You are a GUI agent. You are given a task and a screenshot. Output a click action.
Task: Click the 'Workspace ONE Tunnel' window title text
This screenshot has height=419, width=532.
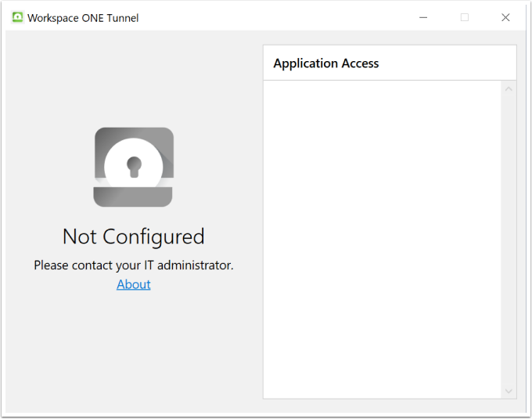(83, 18)
